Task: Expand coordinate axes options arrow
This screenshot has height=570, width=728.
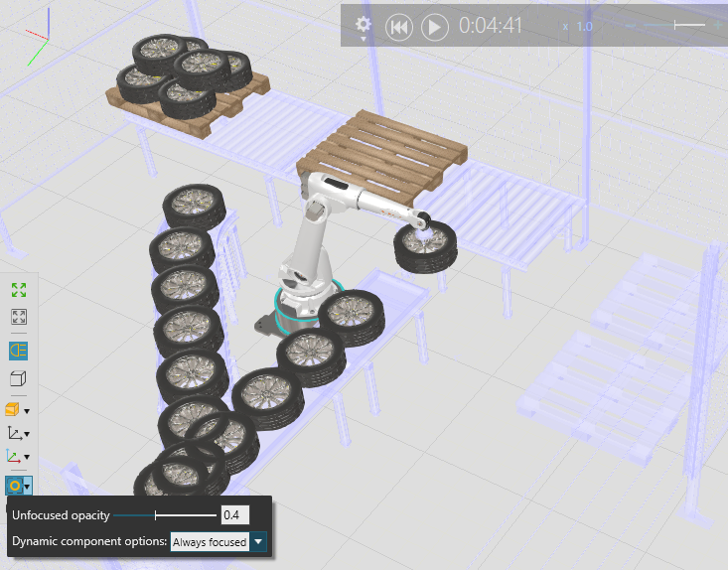Action: tap(27, 457)
